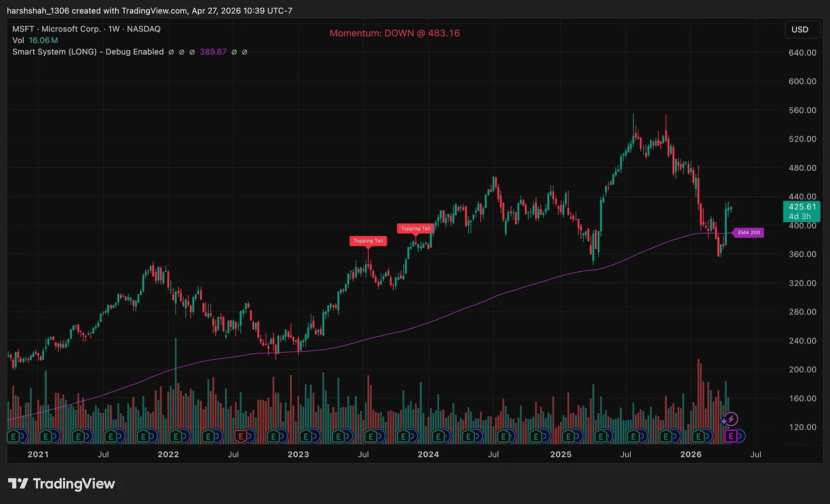Image resolution: width=830 pixels, height=504 pixels.
Task: Click the purple lightning bolt icon
Action: [732, 419]
